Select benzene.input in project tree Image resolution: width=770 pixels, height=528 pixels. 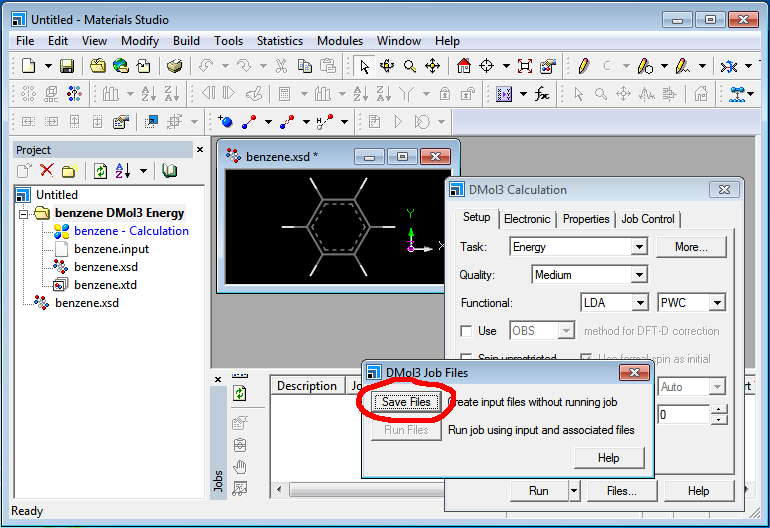pos(111,249)
